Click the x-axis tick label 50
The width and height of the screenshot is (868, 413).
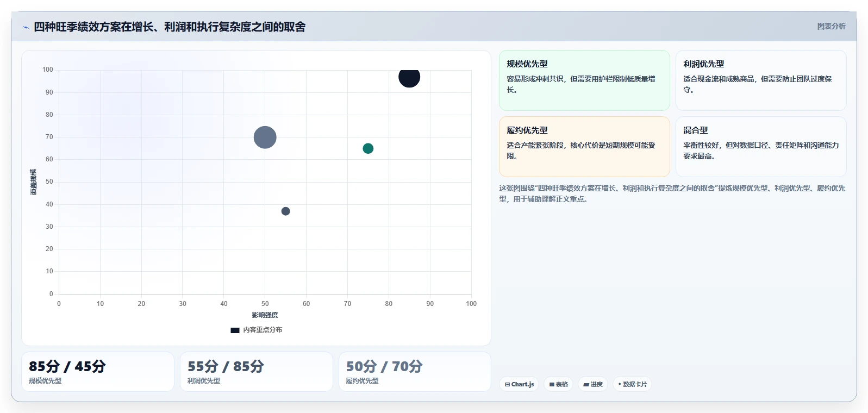(265, 304)
